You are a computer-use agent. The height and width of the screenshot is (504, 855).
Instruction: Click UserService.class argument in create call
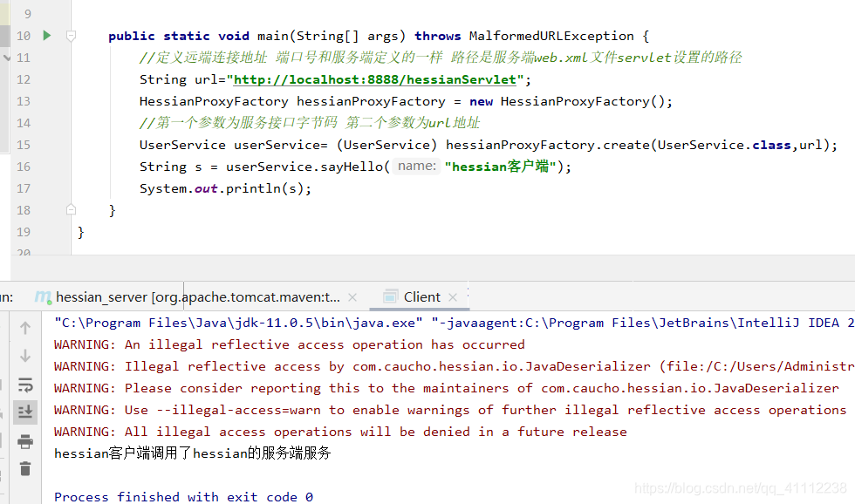724,145
